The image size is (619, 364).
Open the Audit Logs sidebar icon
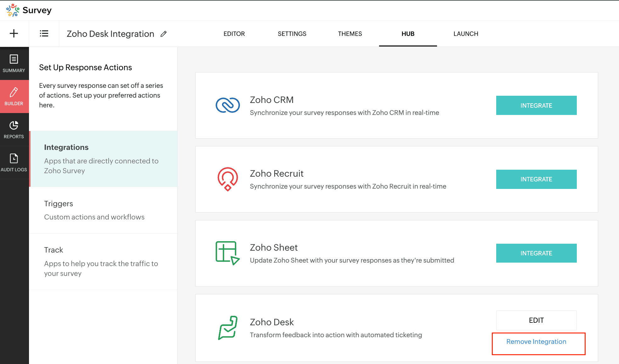pyautogui.click(x=14, y=162)
